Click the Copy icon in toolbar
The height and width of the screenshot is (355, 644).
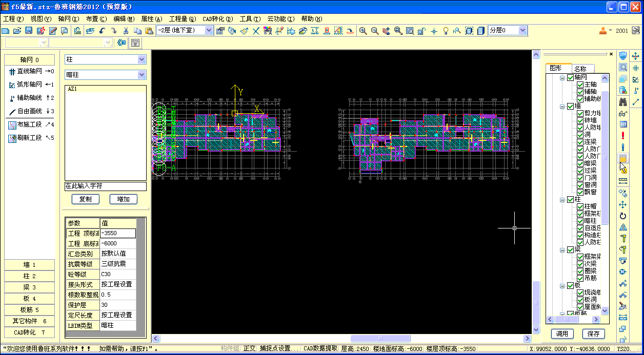tap(137, 31)
